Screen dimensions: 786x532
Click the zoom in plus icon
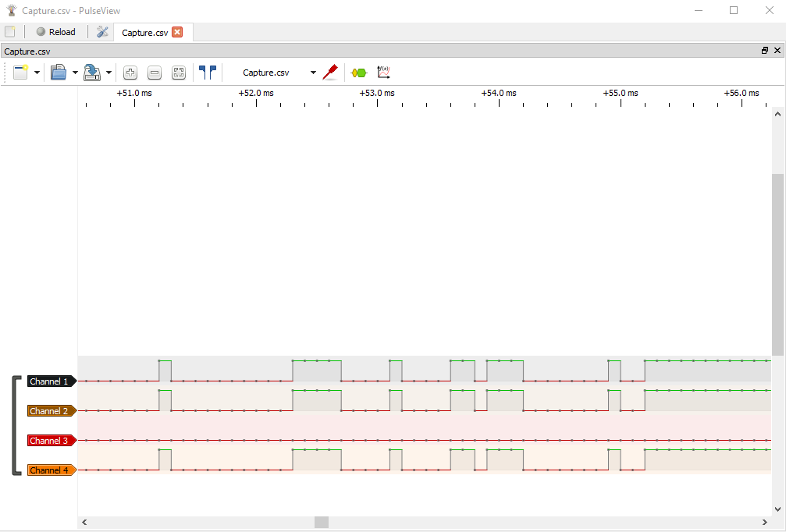click(x=130, y=73)
